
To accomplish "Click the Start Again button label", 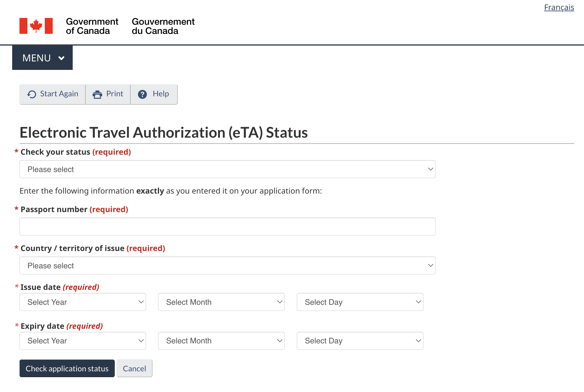I will (59, 94).
